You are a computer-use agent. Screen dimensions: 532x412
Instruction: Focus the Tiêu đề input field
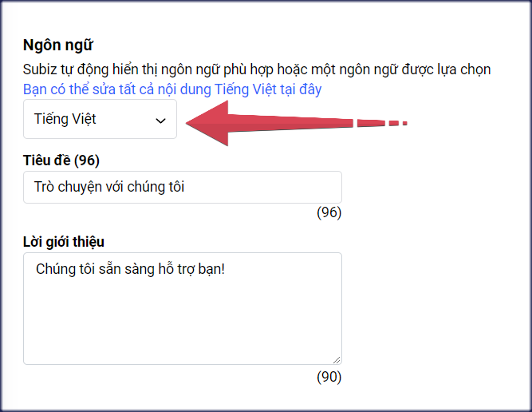point(182,187)
